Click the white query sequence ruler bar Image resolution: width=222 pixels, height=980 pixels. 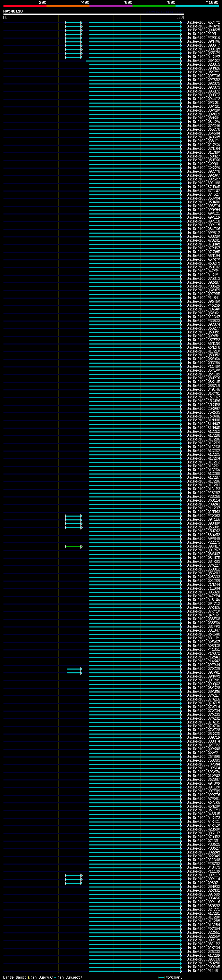pyautogui.click(x=93, y=15)
